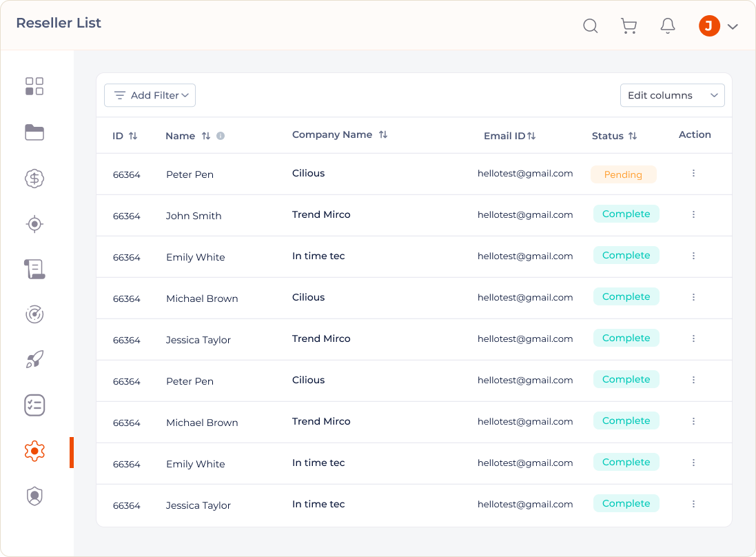Open action menu for Complete Peter Pen row
756x557 pixels.
click(693, 380)
